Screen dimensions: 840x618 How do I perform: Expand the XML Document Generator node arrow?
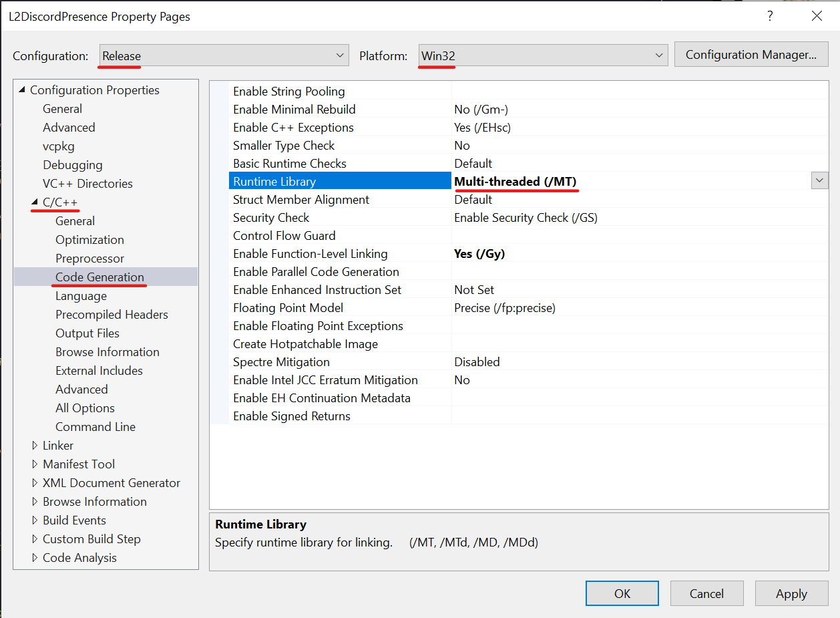pos(35,482)
